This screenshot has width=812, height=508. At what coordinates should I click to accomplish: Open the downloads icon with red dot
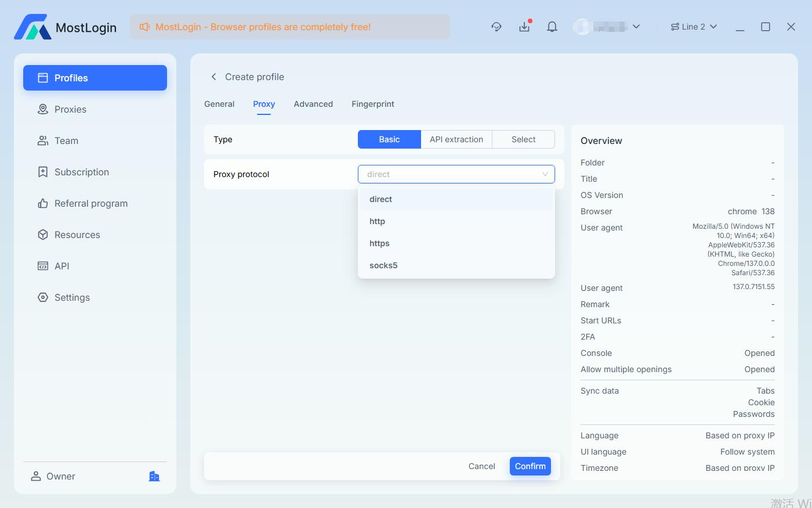pyautogui.click(x=524, y=27)
